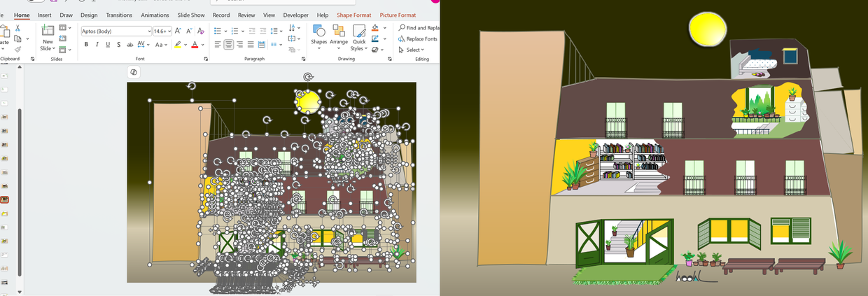Enable center text alignment
Image resolution: width=868 pixels, height=296 pixels.
point(228,45)
